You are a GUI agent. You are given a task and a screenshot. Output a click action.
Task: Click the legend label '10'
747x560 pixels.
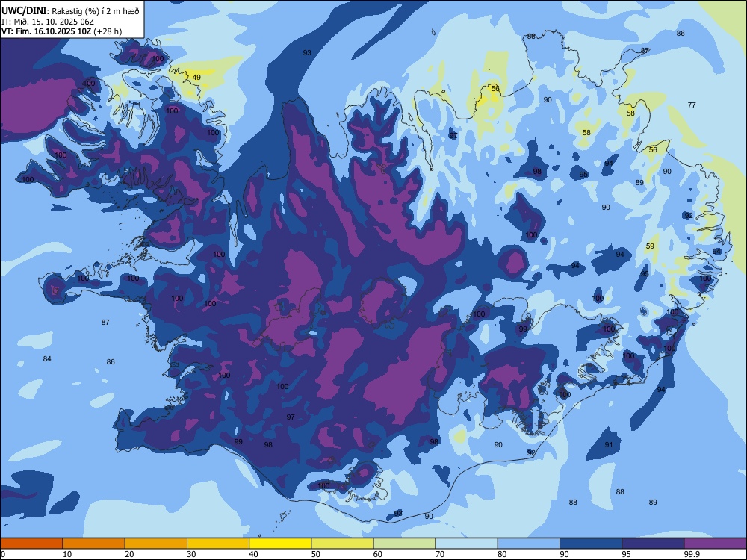(67, 554)
